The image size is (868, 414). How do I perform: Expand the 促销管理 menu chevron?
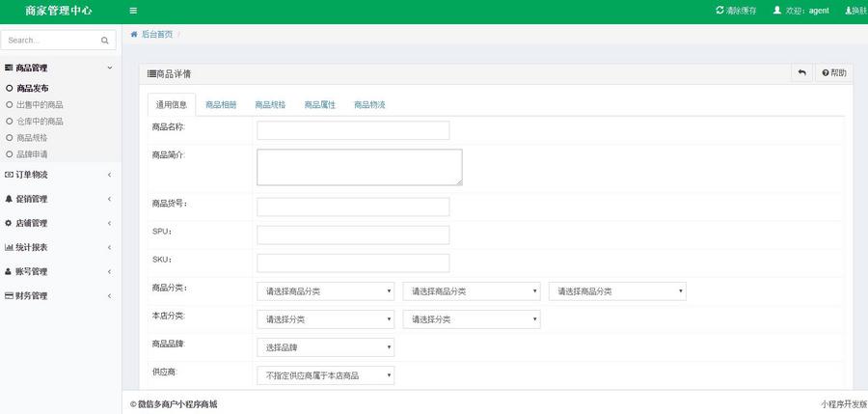click(110, 199)
